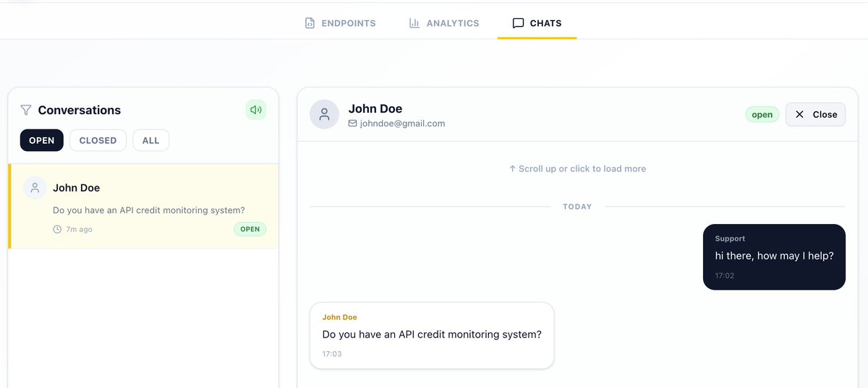
Task: Open the Endpoints tab
Action: (340, 23)
